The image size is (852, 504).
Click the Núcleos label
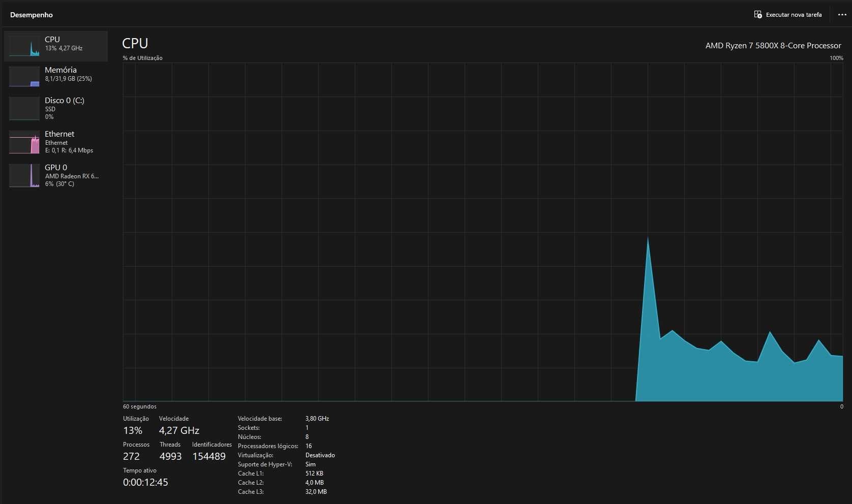pos(250,437)
